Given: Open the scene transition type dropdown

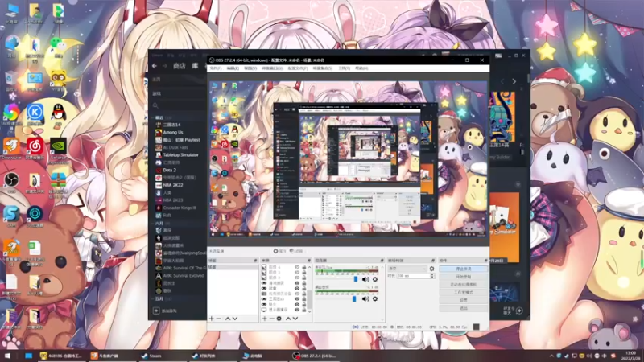Looking at the screenshot, I should coord(407,269).
